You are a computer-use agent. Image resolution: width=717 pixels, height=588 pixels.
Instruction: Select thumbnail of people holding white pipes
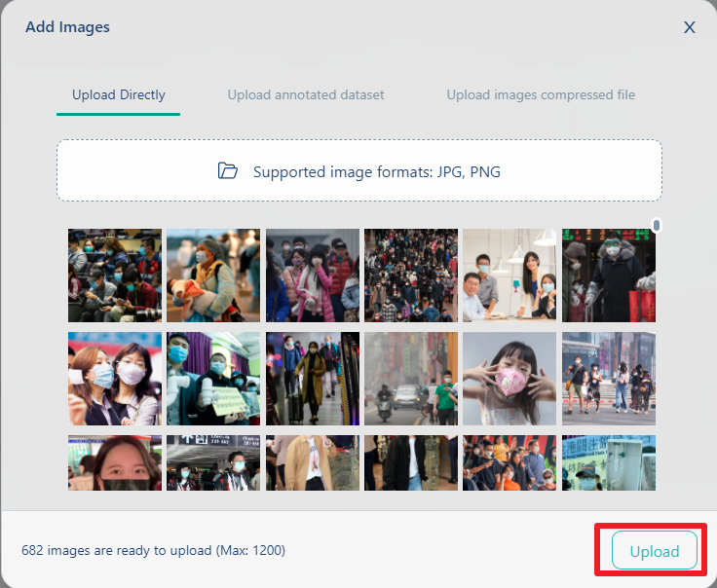tap(213, 379)
